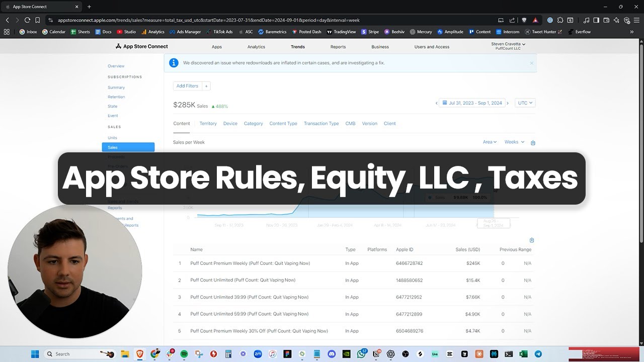The image size is (644, 362).
Task: Go to the next date range arrow
Action: [507, 103]
